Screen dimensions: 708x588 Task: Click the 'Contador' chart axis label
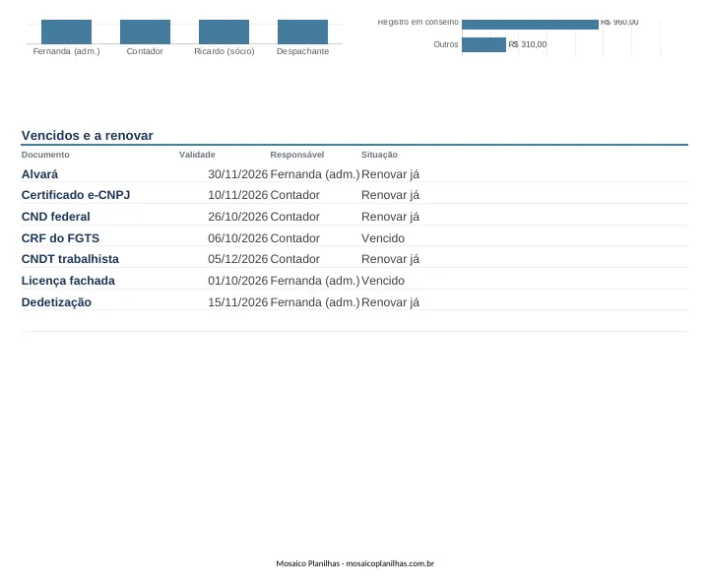[145, 51]
